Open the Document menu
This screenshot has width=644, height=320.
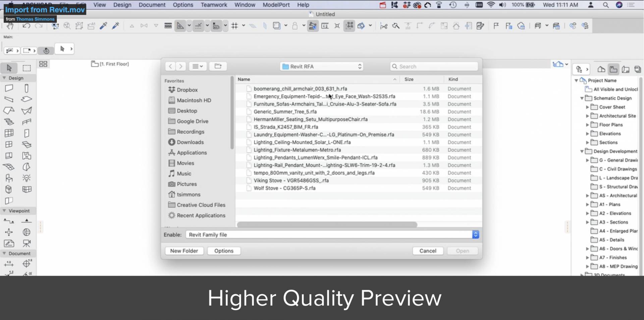(152, 5)
